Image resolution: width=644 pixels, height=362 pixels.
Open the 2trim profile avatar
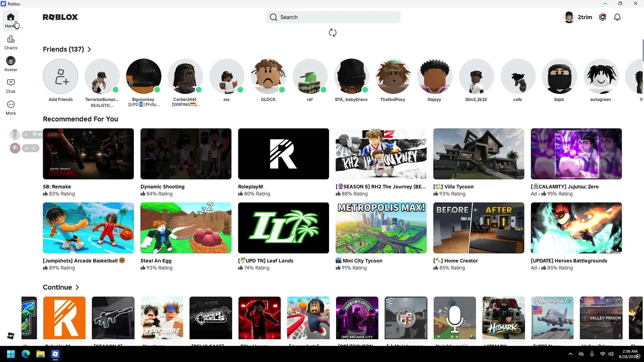569,17
